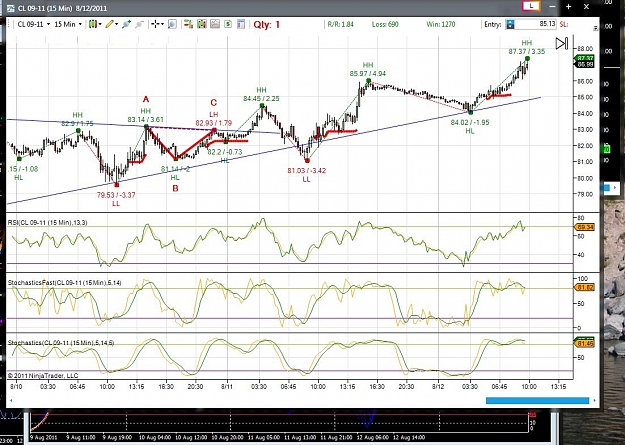This screenshot has width=625, height=445.
Task: Click the 8/12 date on time axis
Action: pyautogui.click(x=438, y=386)
